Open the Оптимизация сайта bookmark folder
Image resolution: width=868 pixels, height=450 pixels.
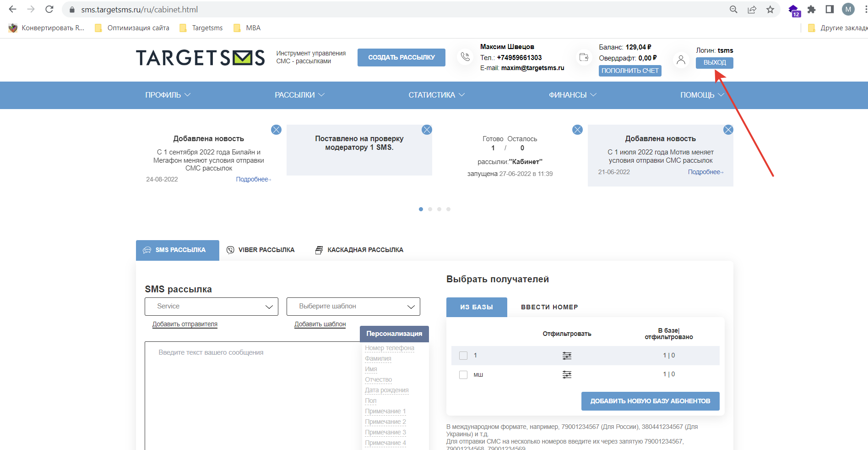tap(132, 28)
